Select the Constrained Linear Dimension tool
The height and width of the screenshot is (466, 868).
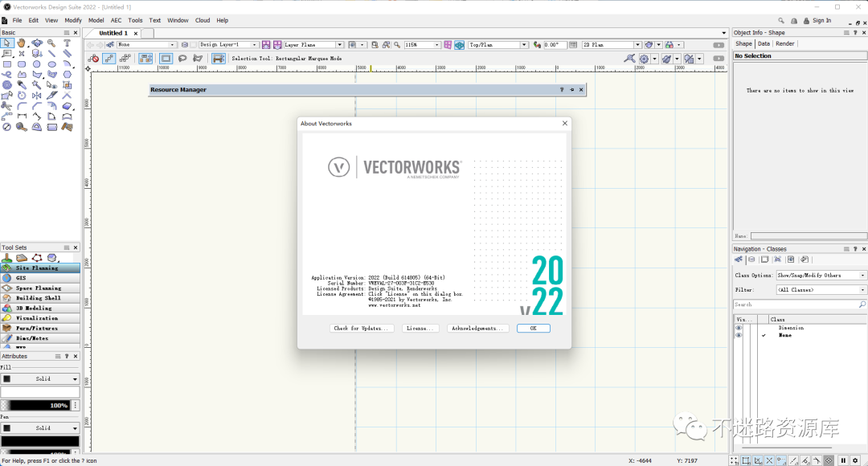(22, 117)
